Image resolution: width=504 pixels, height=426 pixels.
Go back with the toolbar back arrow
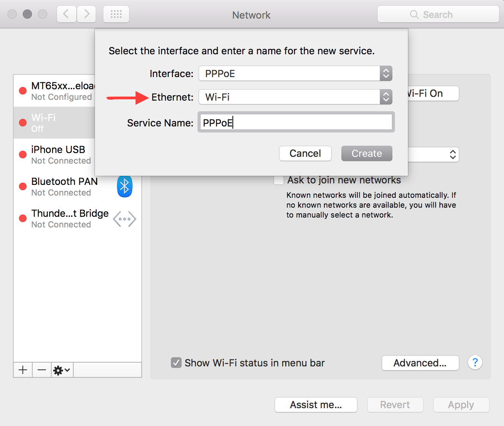(66, 14)
